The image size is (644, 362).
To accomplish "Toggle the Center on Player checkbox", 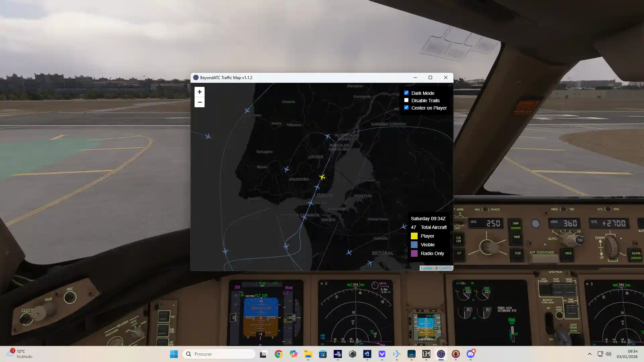I will 406,108.
